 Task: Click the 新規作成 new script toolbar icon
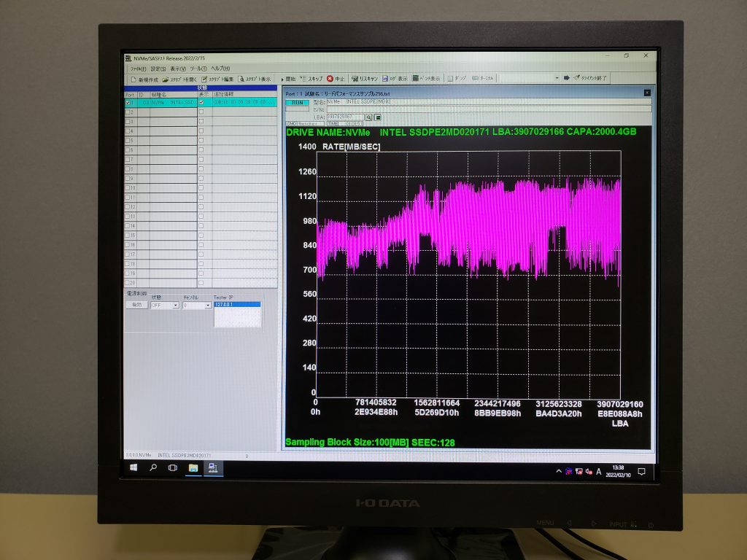click(133, 79)
